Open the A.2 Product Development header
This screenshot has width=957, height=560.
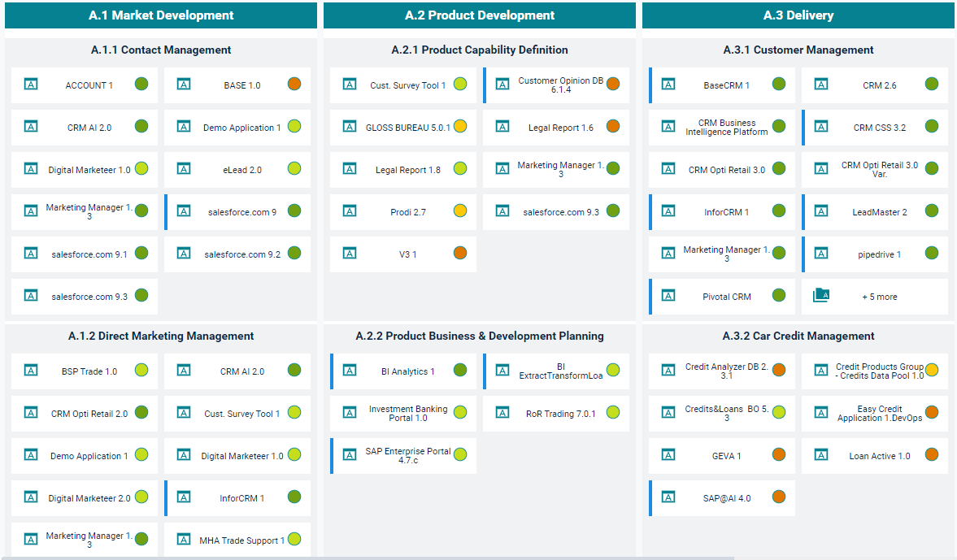tap(480, 15)
